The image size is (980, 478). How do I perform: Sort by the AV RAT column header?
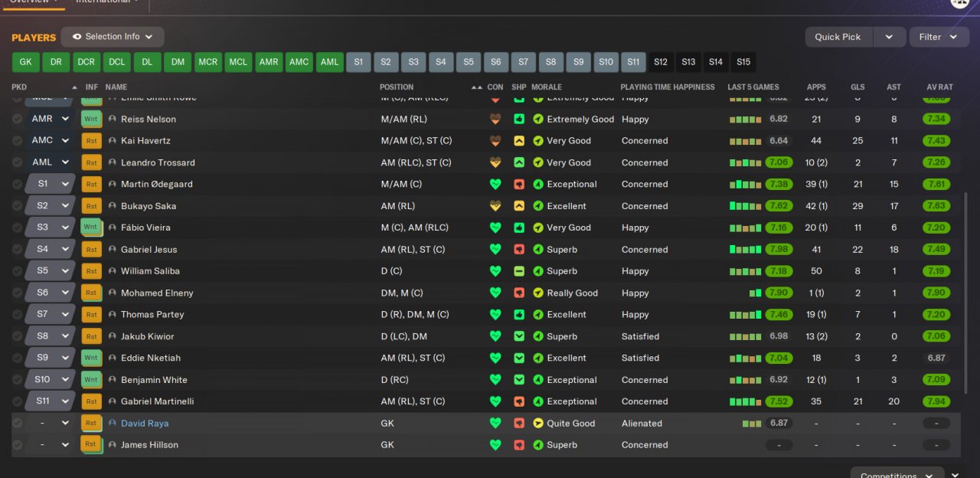939,87
